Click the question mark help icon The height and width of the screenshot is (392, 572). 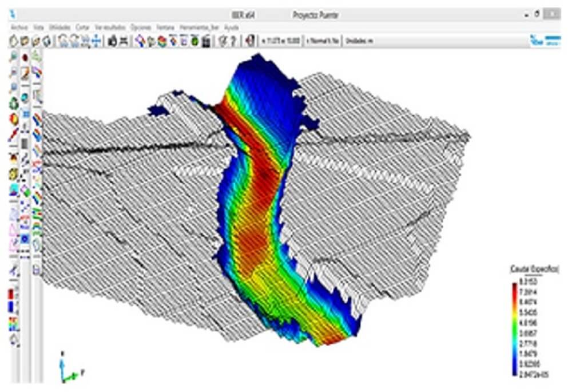[x=233, y=41]
